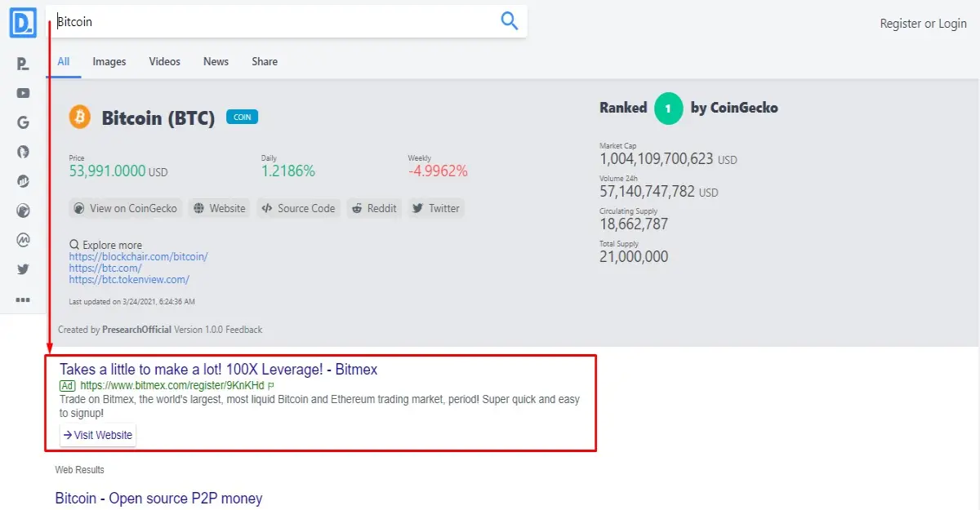The image size is (980, 510).
Task: Click market cap 1,004,109,700,623 value
Action: click(668, 159)
